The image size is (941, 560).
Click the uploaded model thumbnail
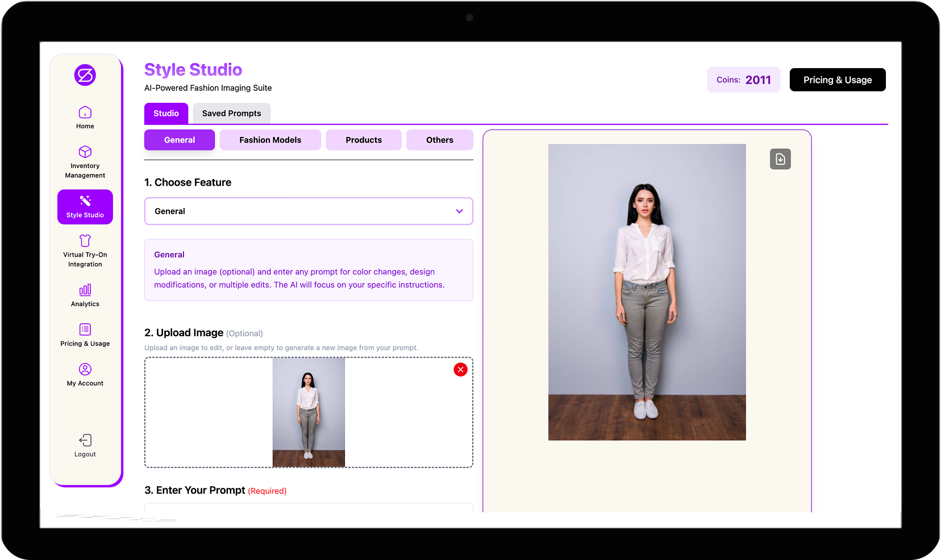click(x=309, y=412)
